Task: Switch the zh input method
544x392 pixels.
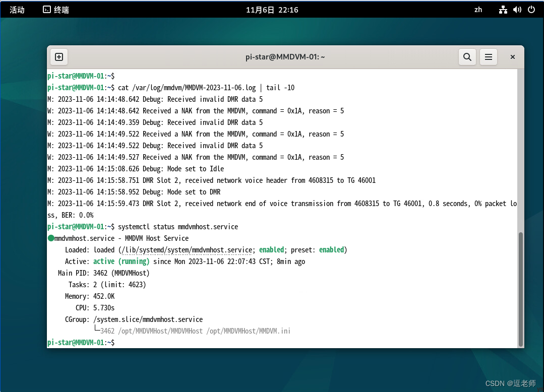Action: pyautogui.click(x=478, y=10)
